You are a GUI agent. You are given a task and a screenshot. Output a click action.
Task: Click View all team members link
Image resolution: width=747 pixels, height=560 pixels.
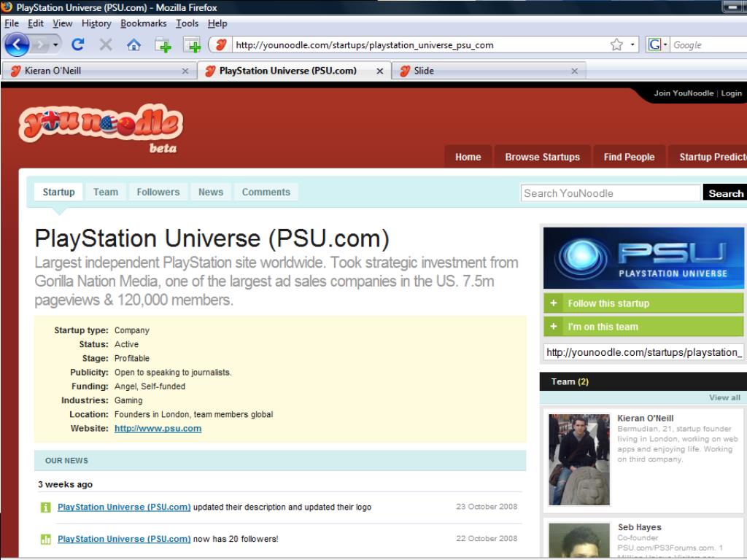click(724, 397)
